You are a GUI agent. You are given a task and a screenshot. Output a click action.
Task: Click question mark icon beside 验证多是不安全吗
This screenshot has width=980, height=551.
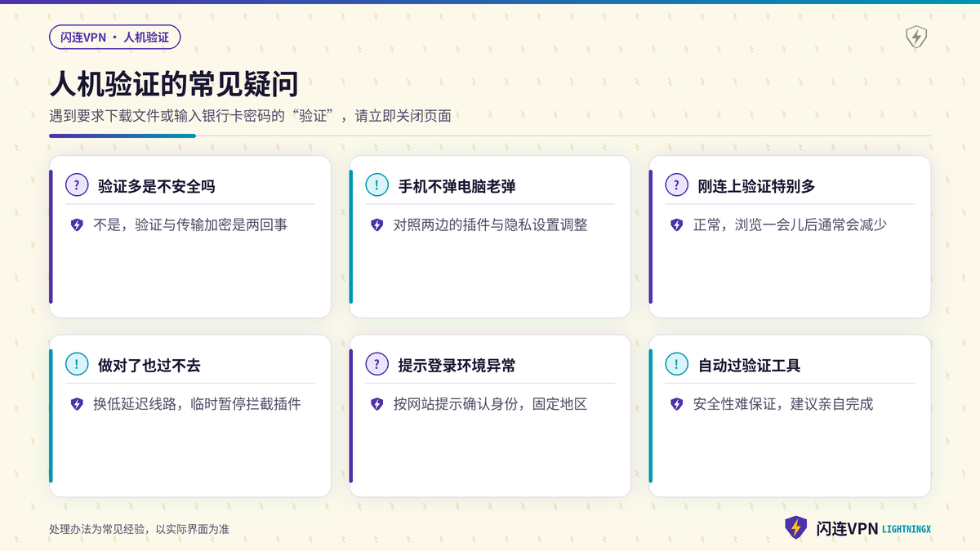tap(77, 185)
